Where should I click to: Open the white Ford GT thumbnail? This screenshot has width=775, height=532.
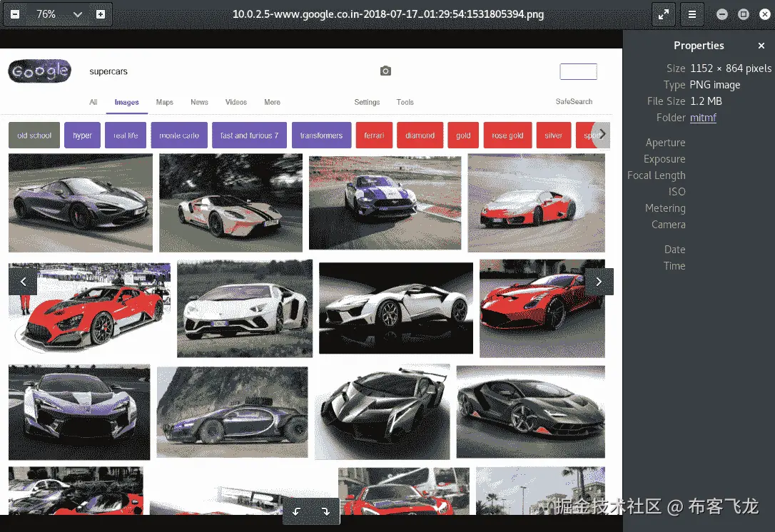(x=231, y=203)
